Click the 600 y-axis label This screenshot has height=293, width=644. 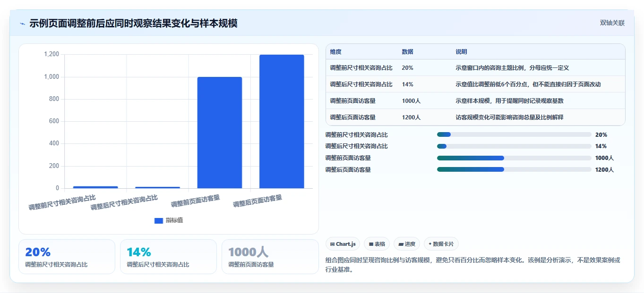(x=54, y=121)
